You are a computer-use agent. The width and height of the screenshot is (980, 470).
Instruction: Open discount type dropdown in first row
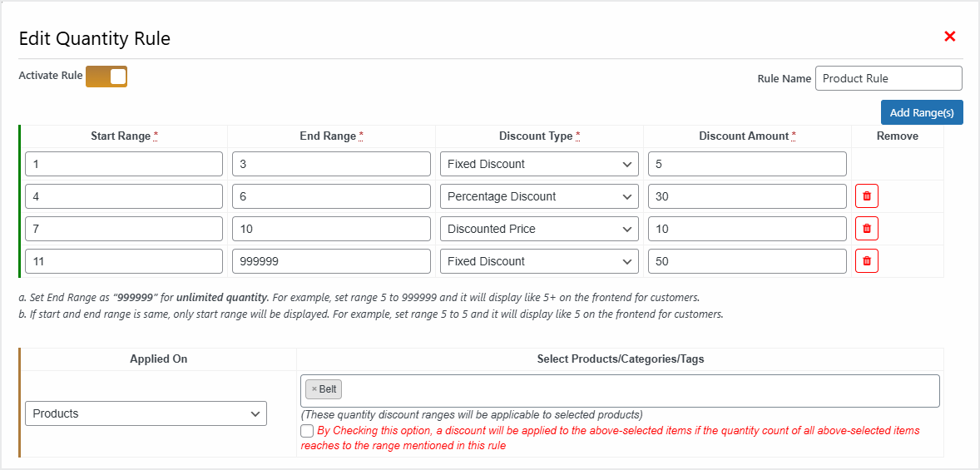(x=539, y=164)
